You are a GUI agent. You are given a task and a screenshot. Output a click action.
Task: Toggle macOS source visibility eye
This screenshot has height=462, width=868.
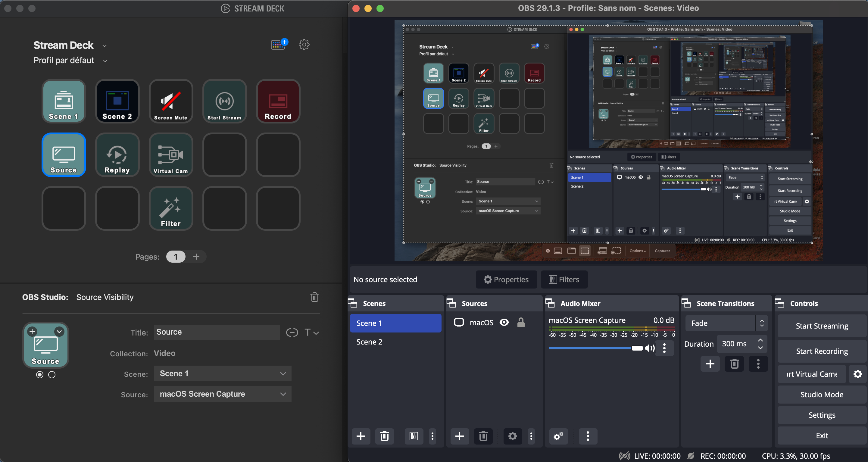coord(504,323)
